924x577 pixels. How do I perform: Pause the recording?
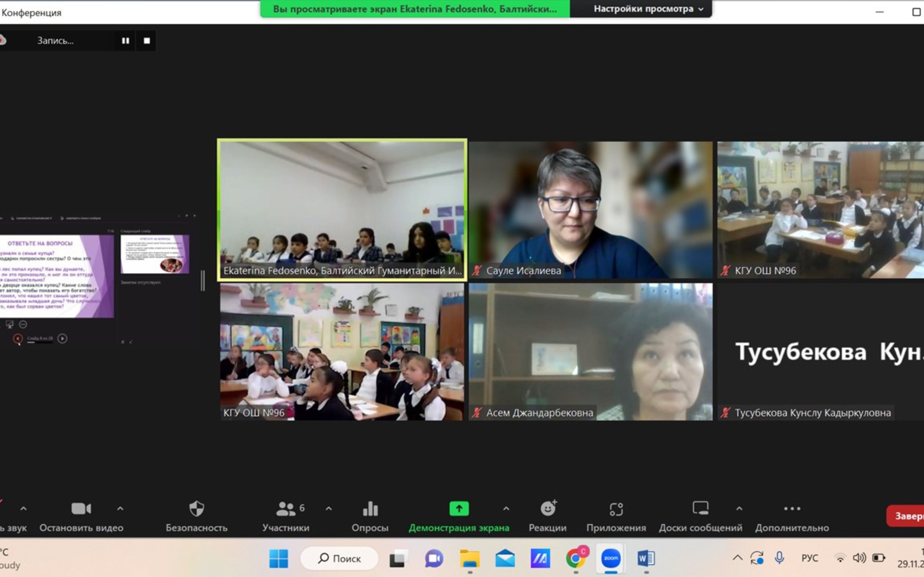click(125, 41)
